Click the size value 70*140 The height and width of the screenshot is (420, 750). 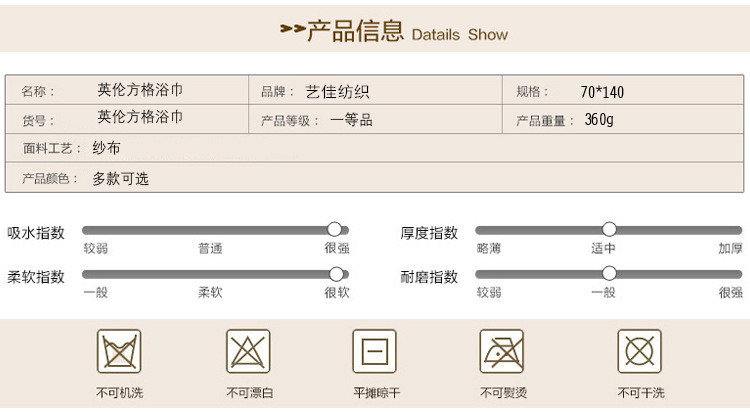pyautogui.click(x=602, y=92)
